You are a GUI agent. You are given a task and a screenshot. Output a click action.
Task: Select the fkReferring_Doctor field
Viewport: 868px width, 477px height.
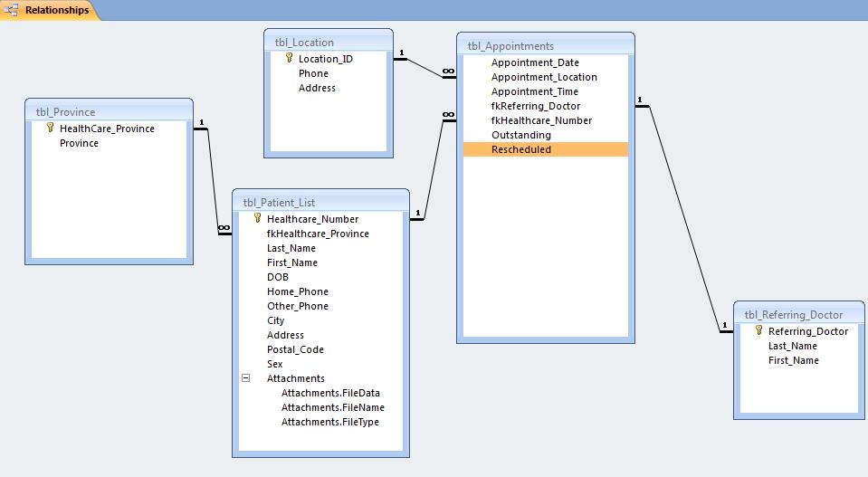click(545, 106)
